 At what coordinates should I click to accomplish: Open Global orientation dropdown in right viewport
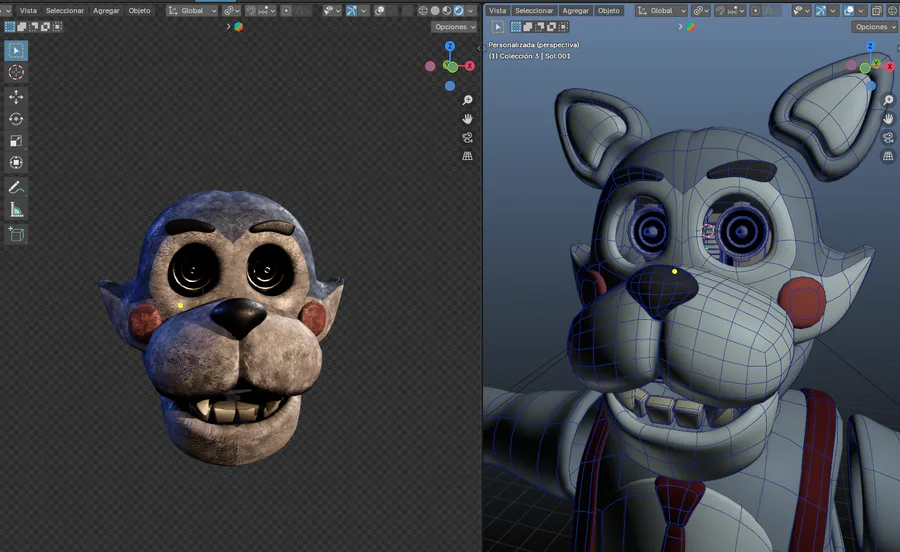coord(661,10)
